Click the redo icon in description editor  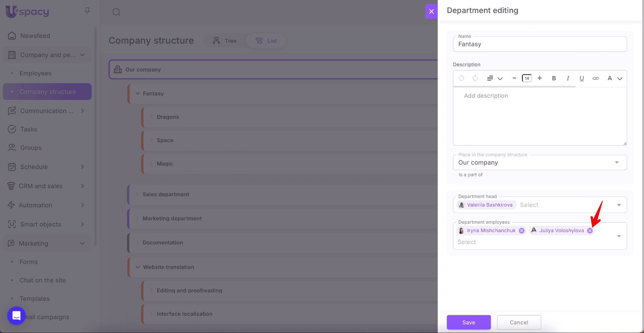[x=475, y=78]
